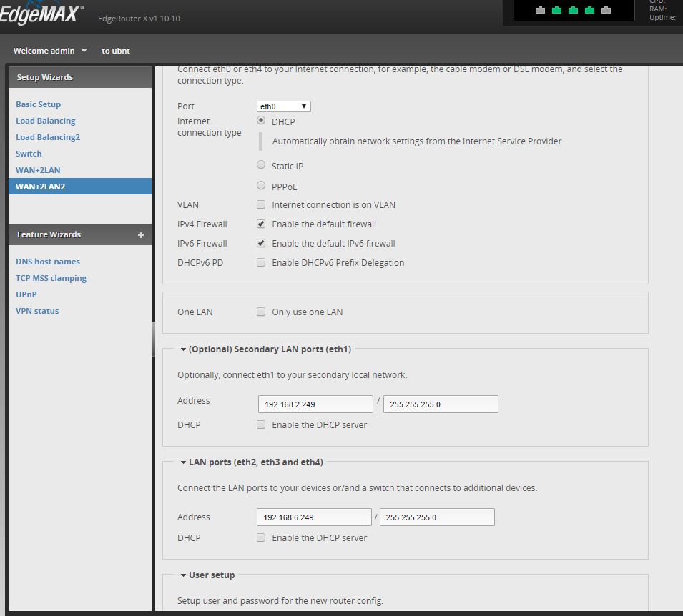This screenshot has height=616, width=683.
Task: Select Static IP connection type
Action: tap(261, 164)
